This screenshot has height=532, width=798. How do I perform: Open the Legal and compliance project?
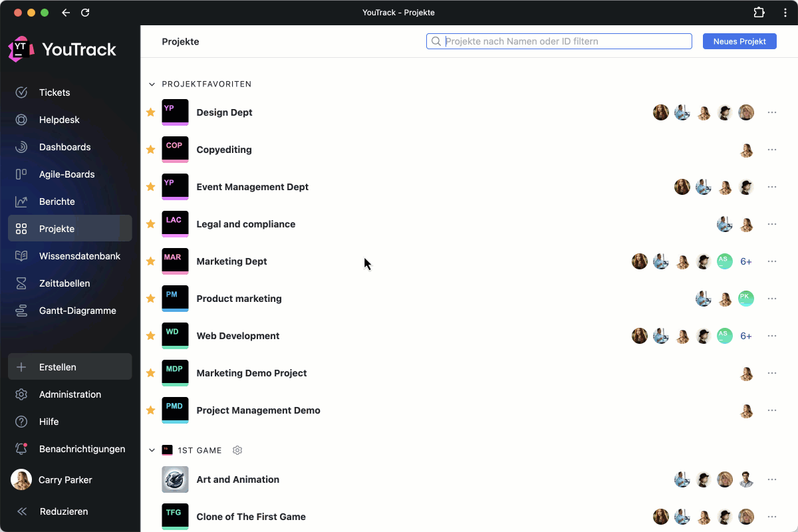[x=245, y=224]
